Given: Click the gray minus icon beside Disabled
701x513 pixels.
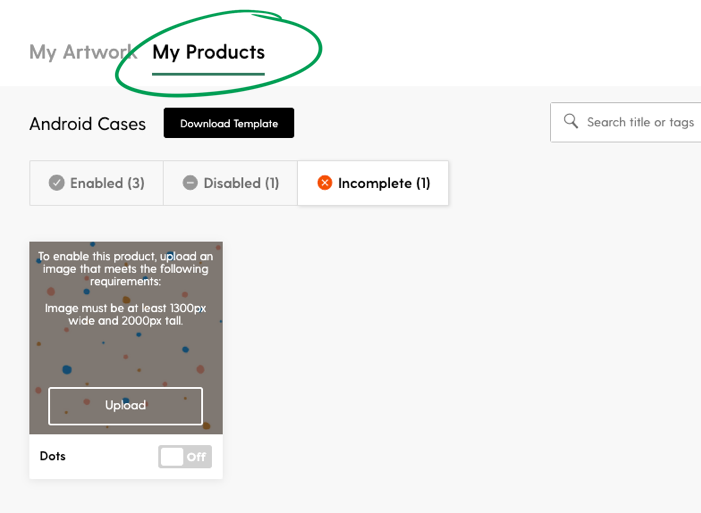Looking at the screenshot, I should [190, 183].
